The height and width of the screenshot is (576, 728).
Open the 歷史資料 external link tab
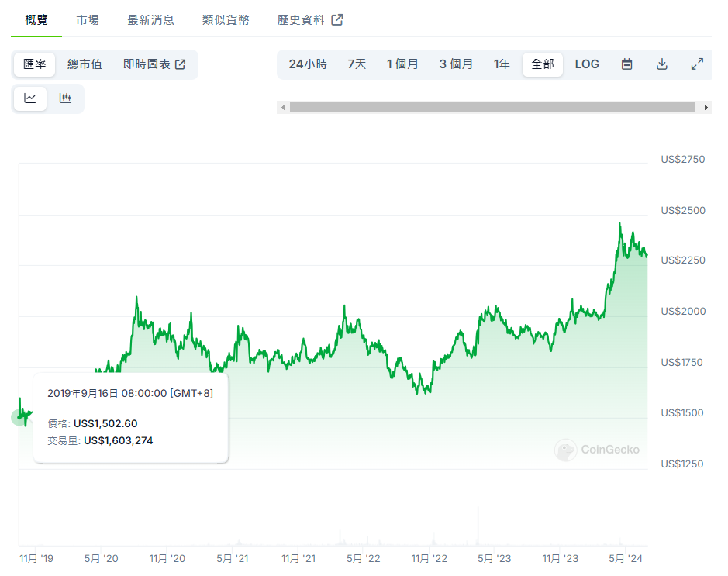pos(309,20)
